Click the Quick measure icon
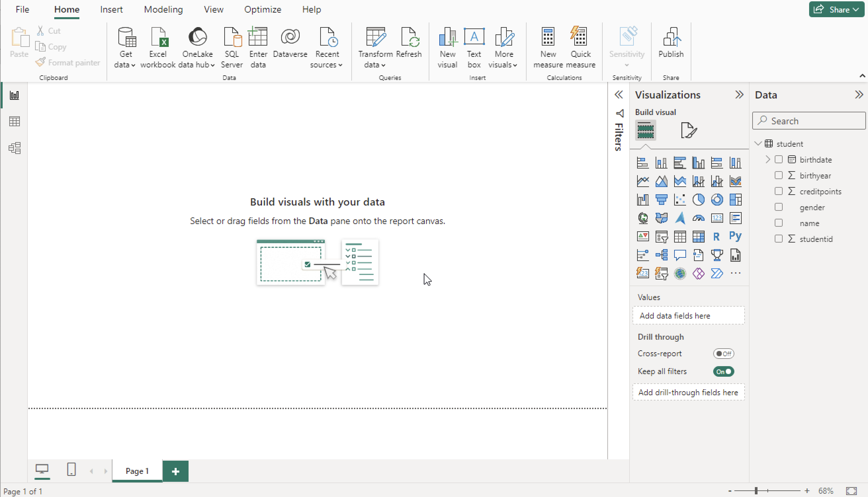Screen dimensions: 868x497 tap(580, 47)
